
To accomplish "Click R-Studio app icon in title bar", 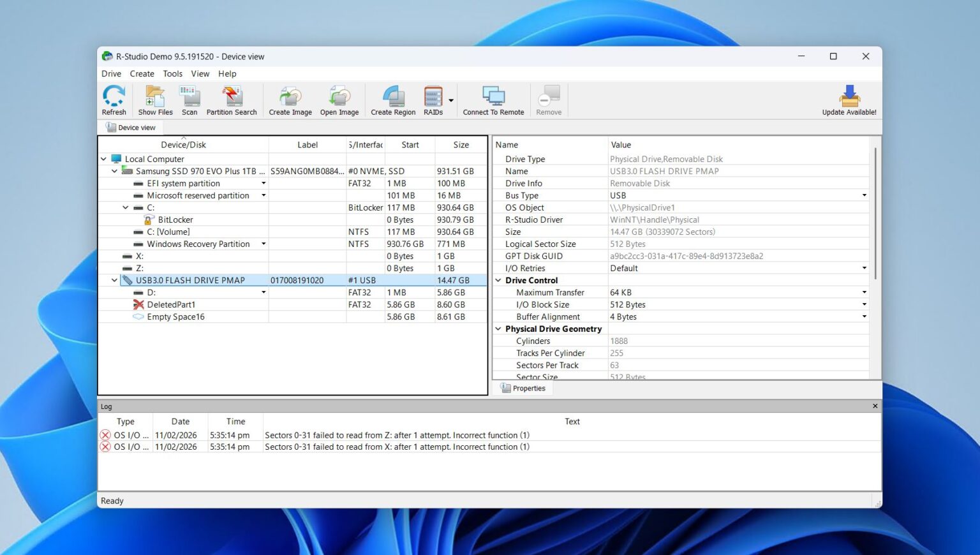I will [107, 56].
